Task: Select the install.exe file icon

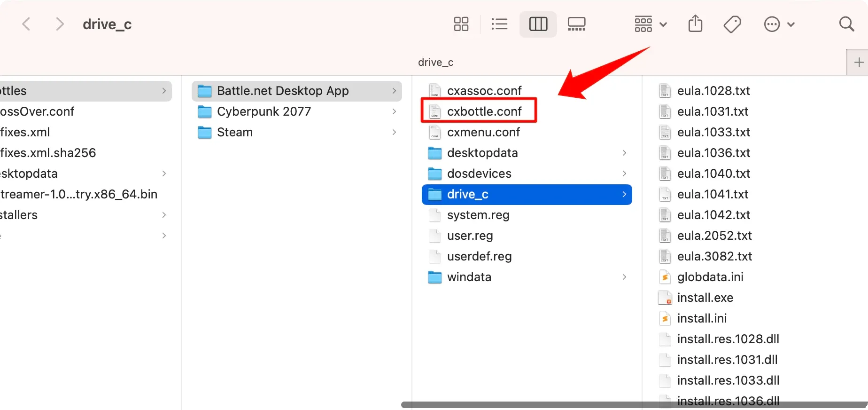Action: point(665,298)
